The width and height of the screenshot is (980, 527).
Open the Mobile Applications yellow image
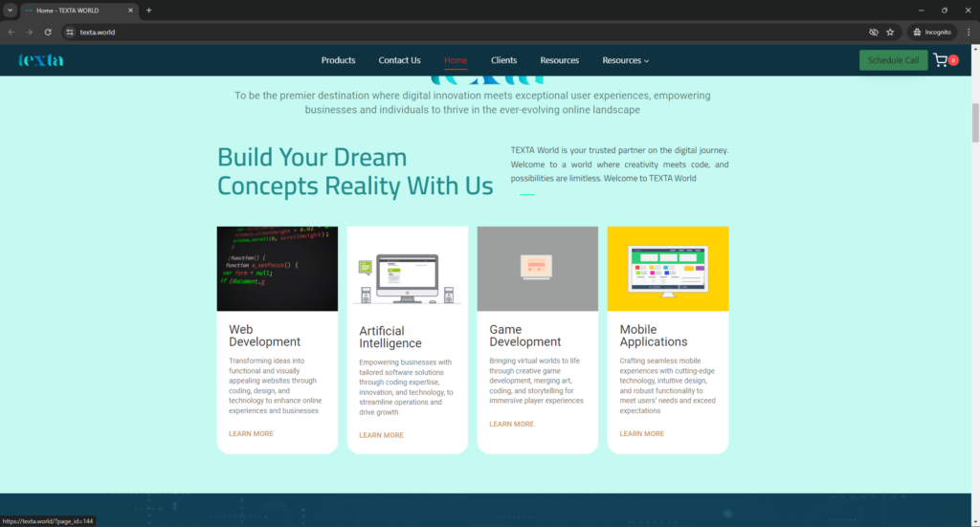tap(668, 269)
